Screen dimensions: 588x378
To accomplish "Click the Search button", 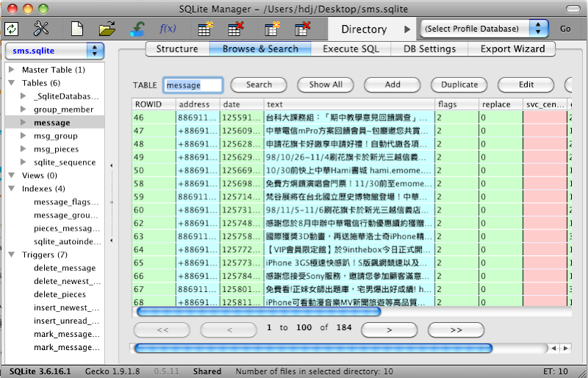I will point(259,85).
